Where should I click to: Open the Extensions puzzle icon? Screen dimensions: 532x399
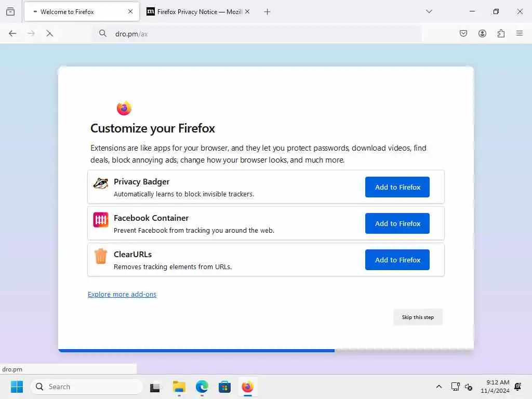pyautogui.click(x=501, y=33)
